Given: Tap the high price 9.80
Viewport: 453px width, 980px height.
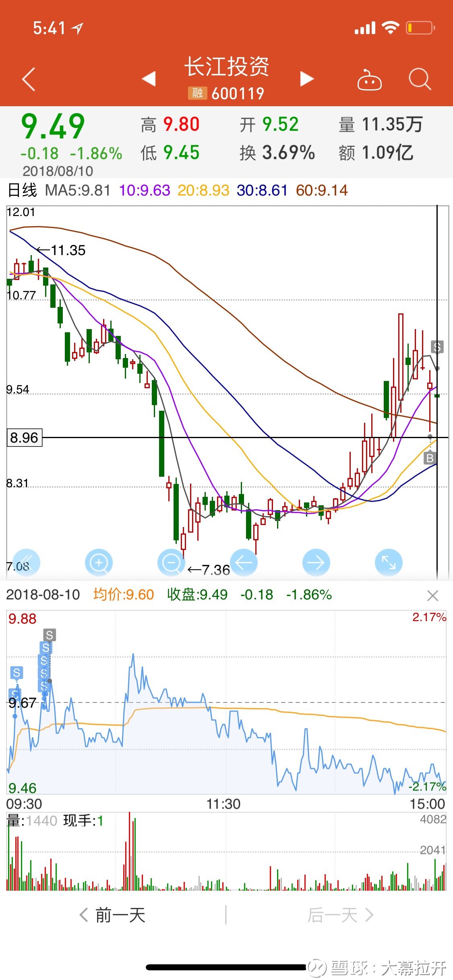Looking at the screenshot, I should coord(181,124).
